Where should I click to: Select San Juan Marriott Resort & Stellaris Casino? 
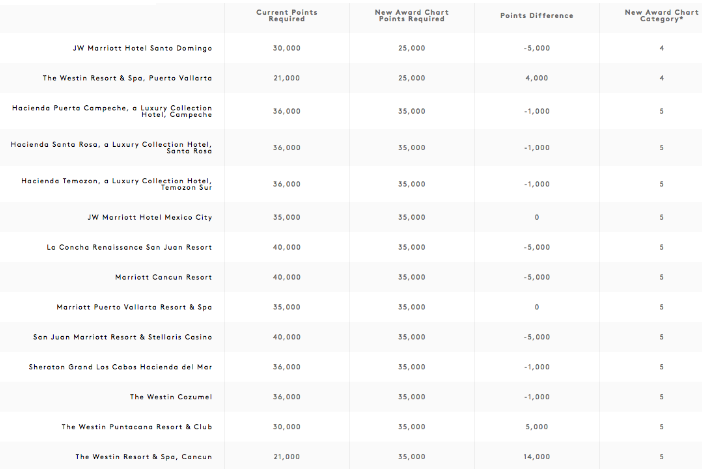122,337
